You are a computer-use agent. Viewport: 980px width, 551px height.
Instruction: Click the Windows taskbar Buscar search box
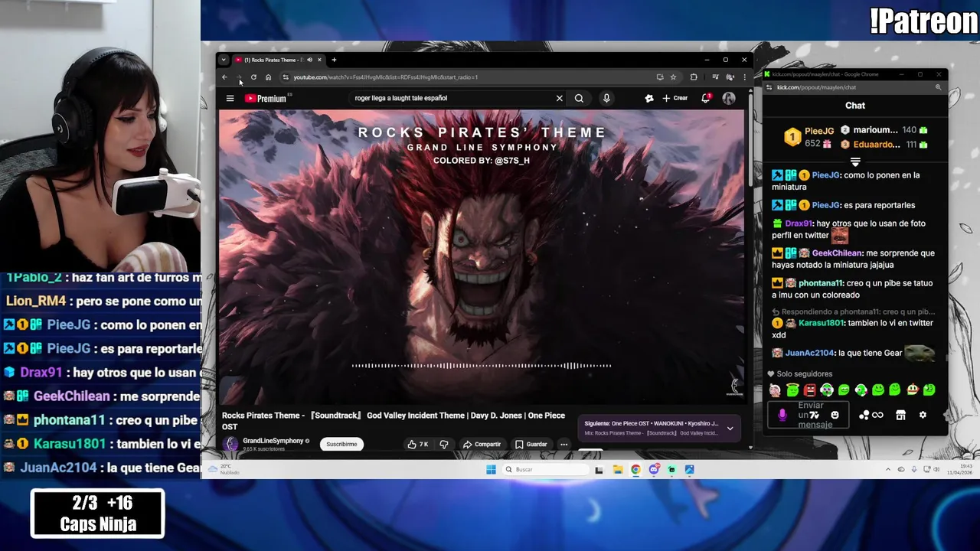click(x=547, y=470)
